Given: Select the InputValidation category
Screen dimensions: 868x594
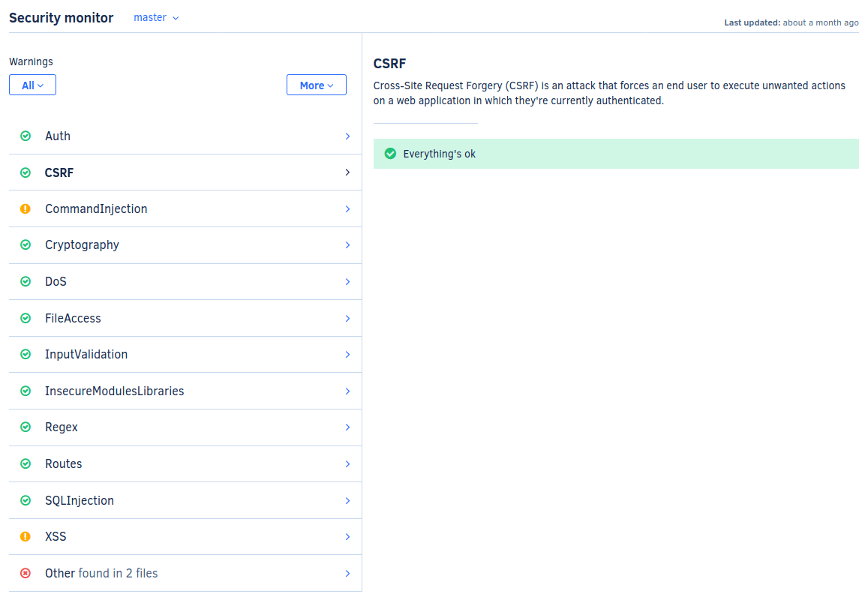Looking at the screenshot, I should point(185,354).
